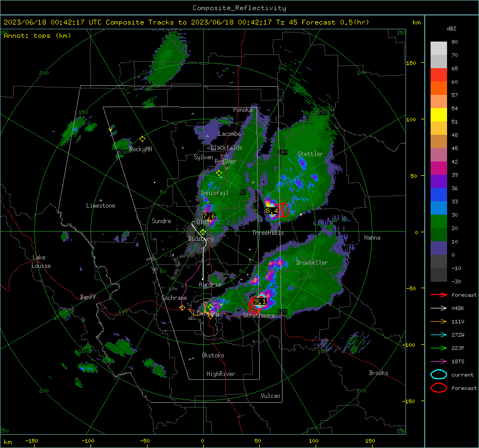479x448 pixels.
Task: Click the yellow diamond at radar center
Action: [x=203, y=232]
